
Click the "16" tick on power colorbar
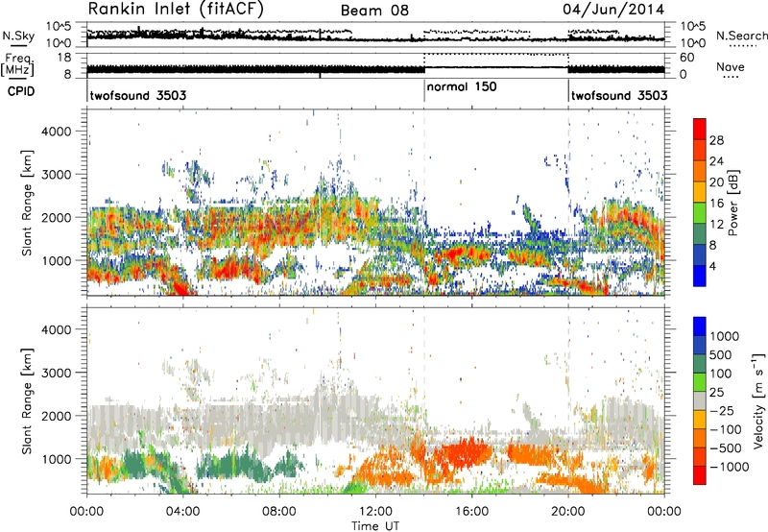[716, 204]
